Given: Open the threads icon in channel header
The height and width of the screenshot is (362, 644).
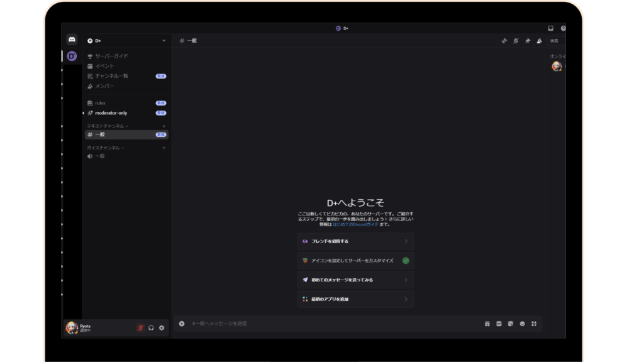Looking at the screenshot, I should pos(504,41).
